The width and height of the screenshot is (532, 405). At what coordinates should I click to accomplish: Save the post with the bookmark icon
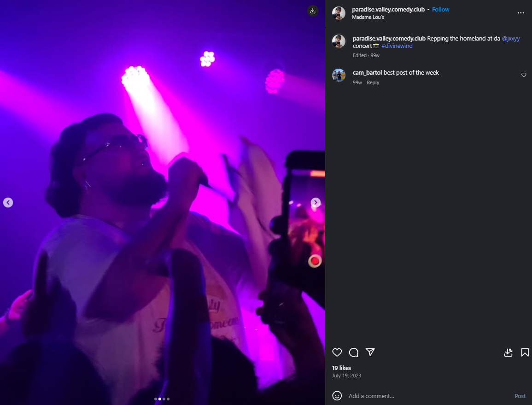(x=525, y=352)
